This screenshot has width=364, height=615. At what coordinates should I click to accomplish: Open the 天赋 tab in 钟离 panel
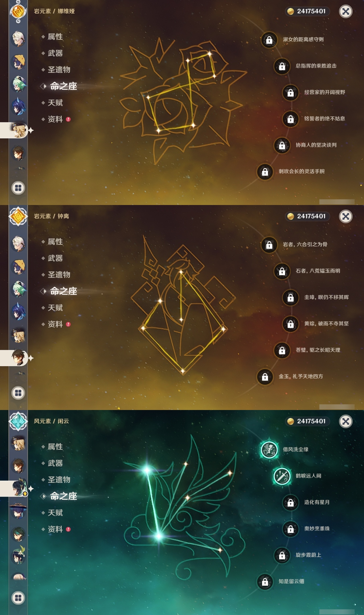point(55,308)
